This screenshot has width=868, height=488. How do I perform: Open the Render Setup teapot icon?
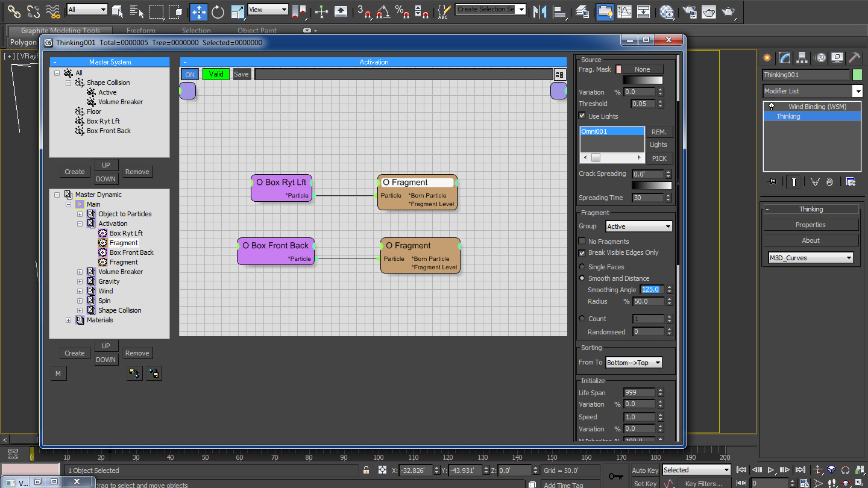click(690, 11)
